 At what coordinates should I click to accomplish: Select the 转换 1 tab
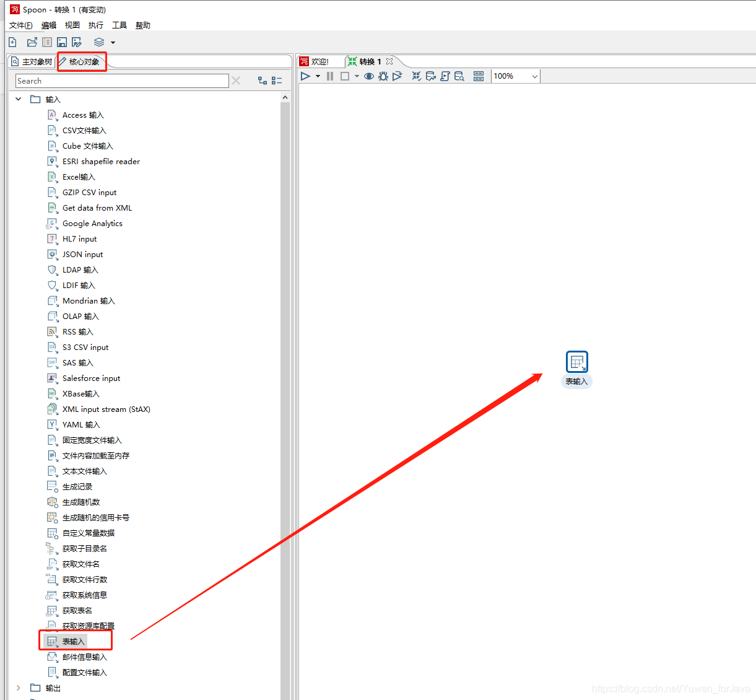365,61
